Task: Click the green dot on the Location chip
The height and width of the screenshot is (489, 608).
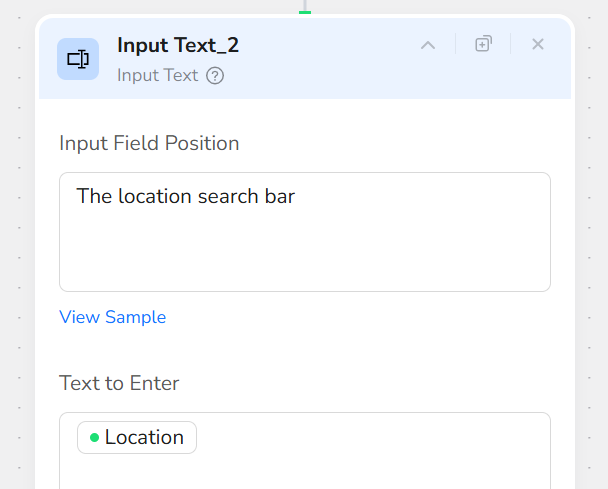Action: pyautogui.click(x=95, y=438)
